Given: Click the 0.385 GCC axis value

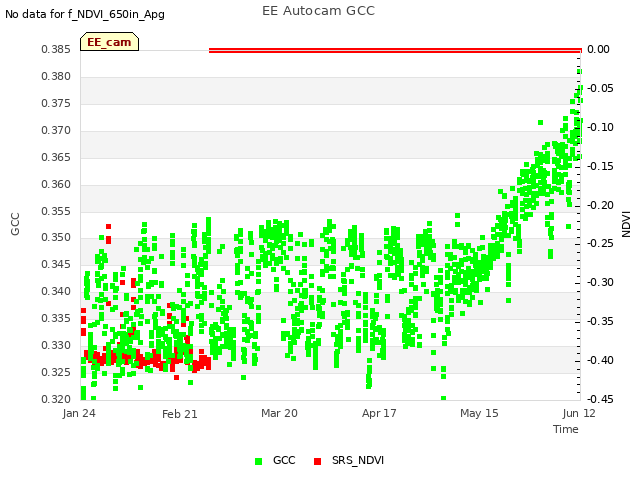Looking at the screenshot, I should (x=56, y=49).
